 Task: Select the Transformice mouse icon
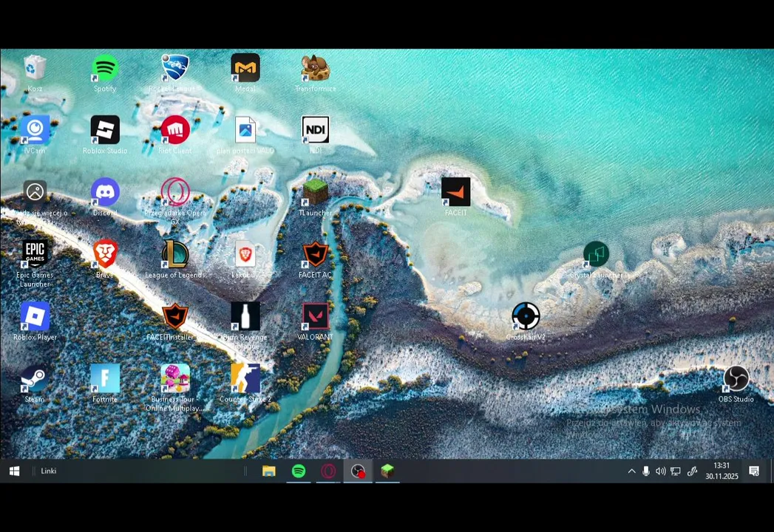click(316, 68)
